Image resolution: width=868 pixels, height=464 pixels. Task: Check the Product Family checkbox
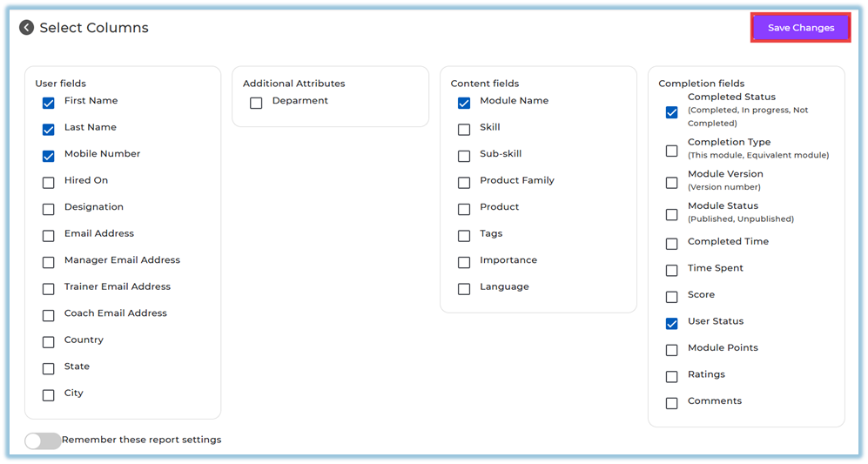coord(464,183)
